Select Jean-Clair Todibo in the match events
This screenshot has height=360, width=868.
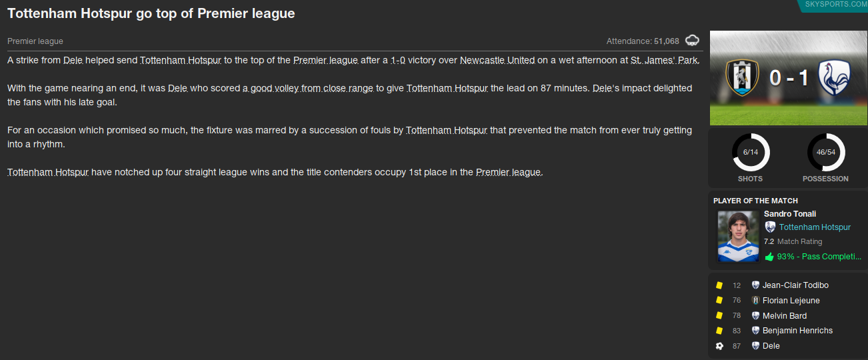click(x=795, y=285)
